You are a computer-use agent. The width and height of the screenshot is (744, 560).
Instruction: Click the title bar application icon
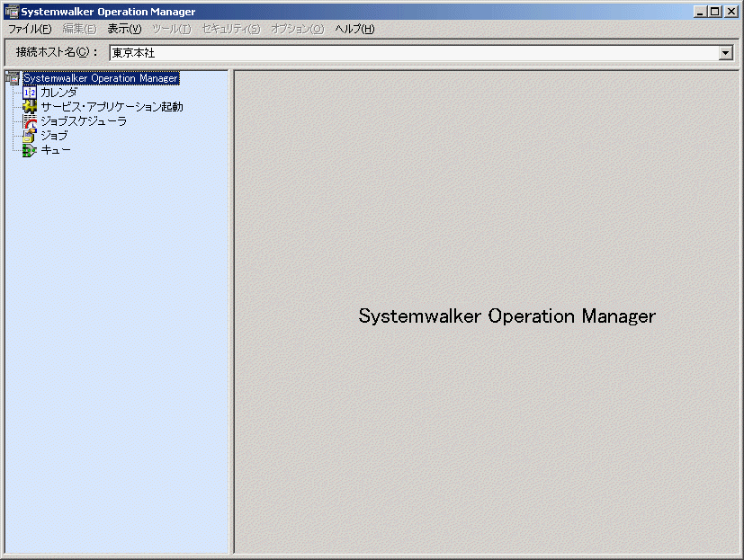point(12,12)
